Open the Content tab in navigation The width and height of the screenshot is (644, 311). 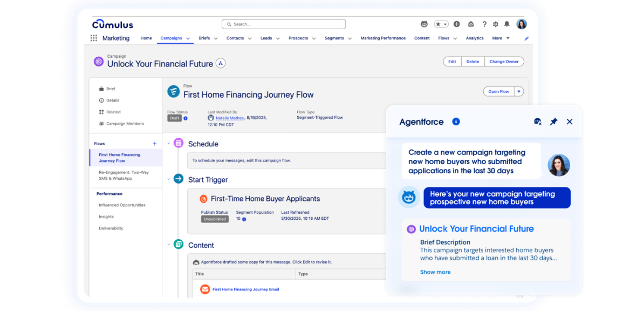click(422, 38)
